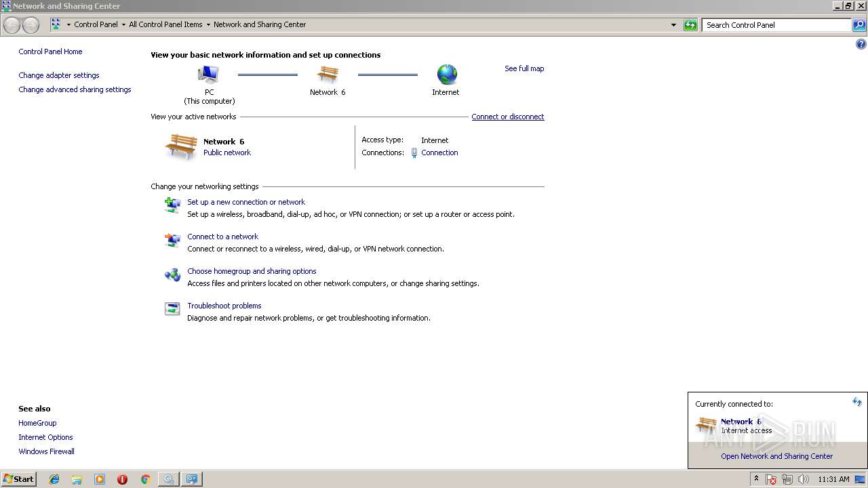
Task: Click Set up a new connection or network
Action: pyautogui.click(x=246, y=202)
